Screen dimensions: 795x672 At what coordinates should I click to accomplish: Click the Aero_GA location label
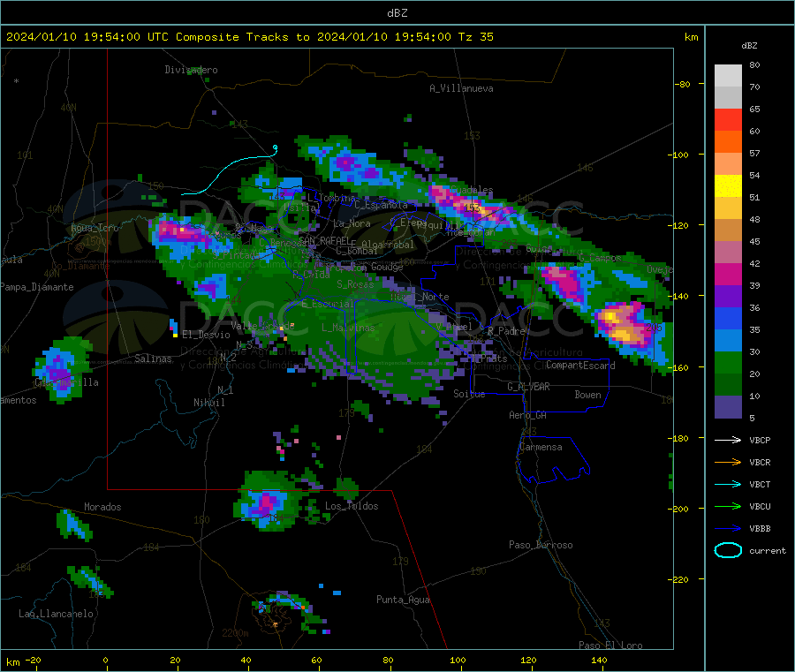pyautogui.click(x=527, y=415)
